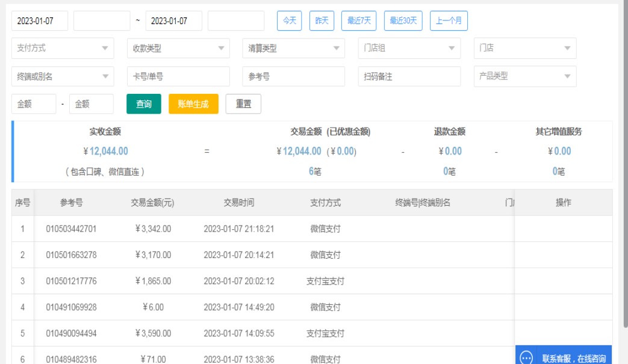Screen dimensions: 628x364
Task: Open the 门店 dropdown selector
Action: (525, 49)
